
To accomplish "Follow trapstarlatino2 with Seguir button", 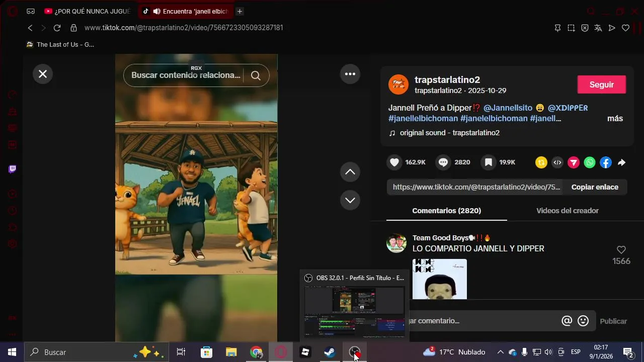I will (x=602, y=84).
